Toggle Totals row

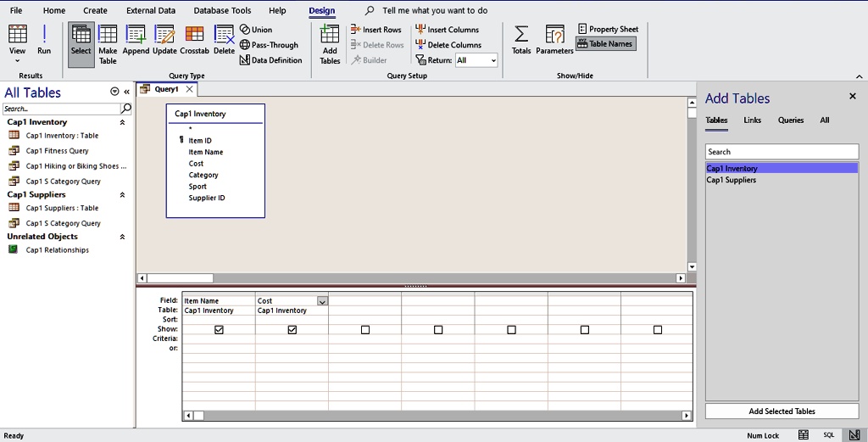click(x=521, y=40)
